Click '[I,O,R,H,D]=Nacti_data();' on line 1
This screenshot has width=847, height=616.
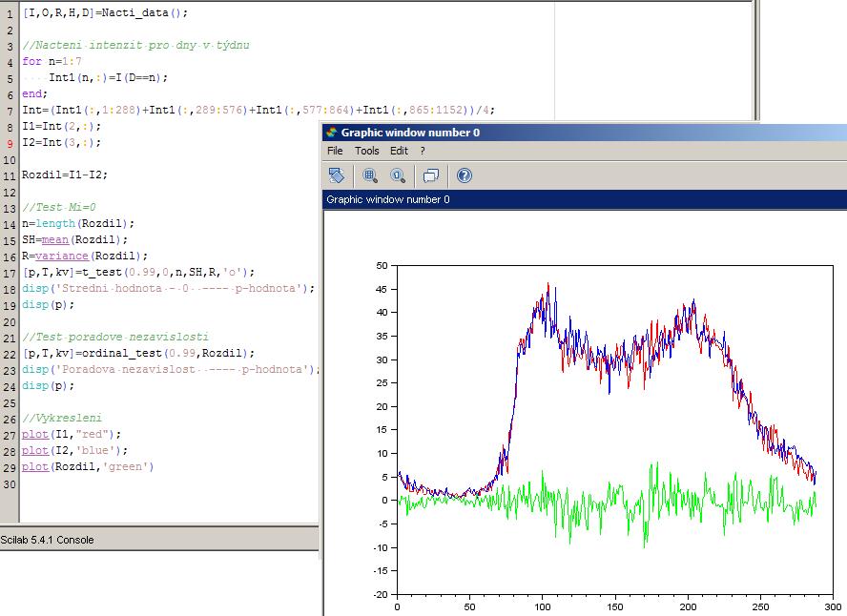(x=105, y=12)
